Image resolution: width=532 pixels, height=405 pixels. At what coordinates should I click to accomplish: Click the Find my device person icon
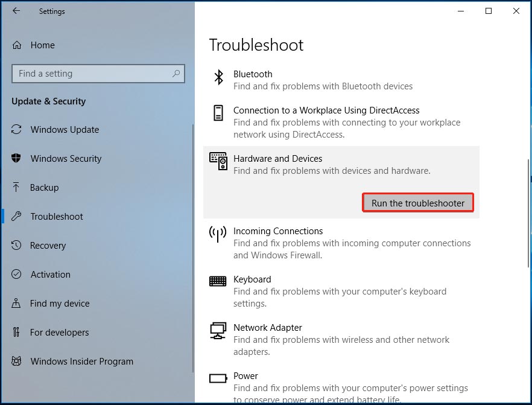(16, 303)
